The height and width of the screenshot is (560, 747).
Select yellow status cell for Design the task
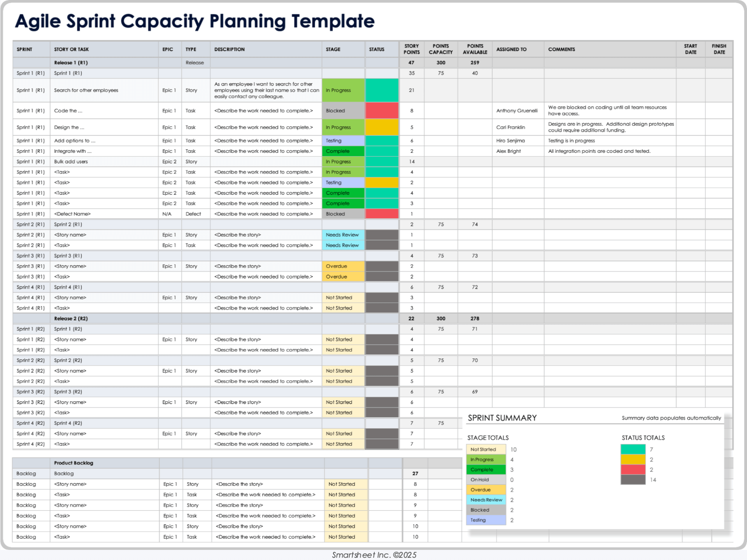tap(382, 127)
